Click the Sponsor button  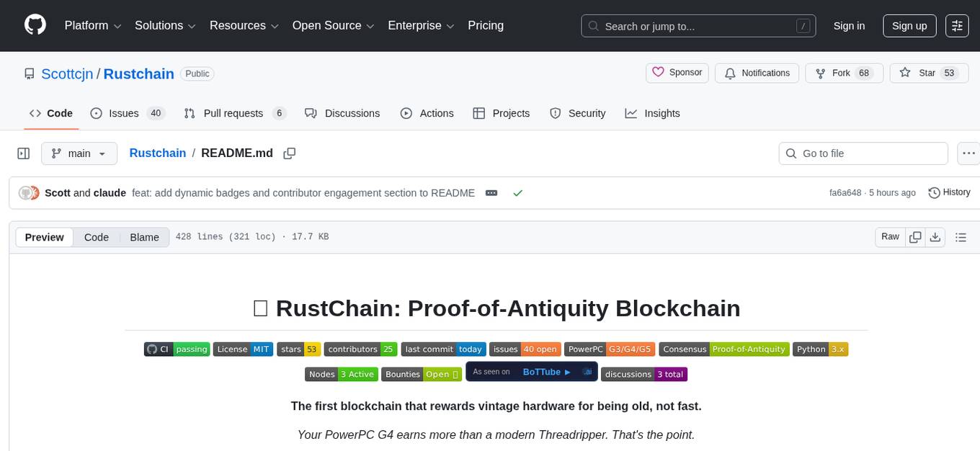[x=677, y=72]
